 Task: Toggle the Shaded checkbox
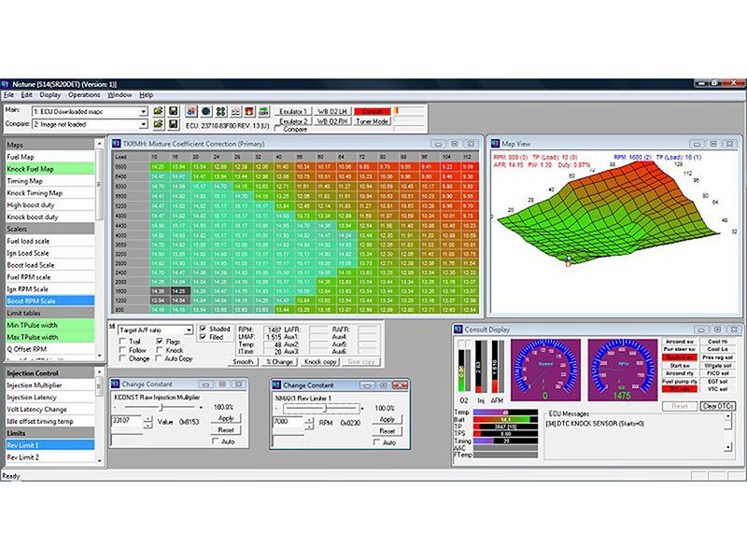point(204,329)
